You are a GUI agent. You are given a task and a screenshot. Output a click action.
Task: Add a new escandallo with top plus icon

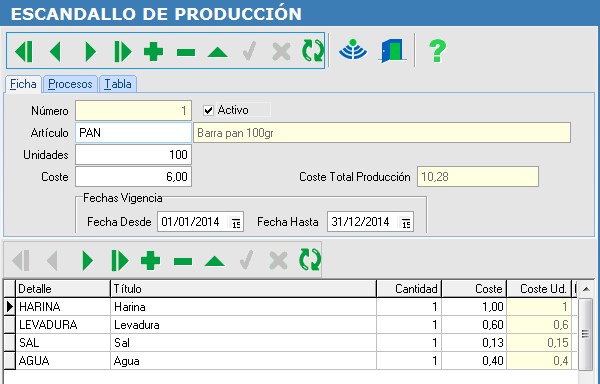153,52
